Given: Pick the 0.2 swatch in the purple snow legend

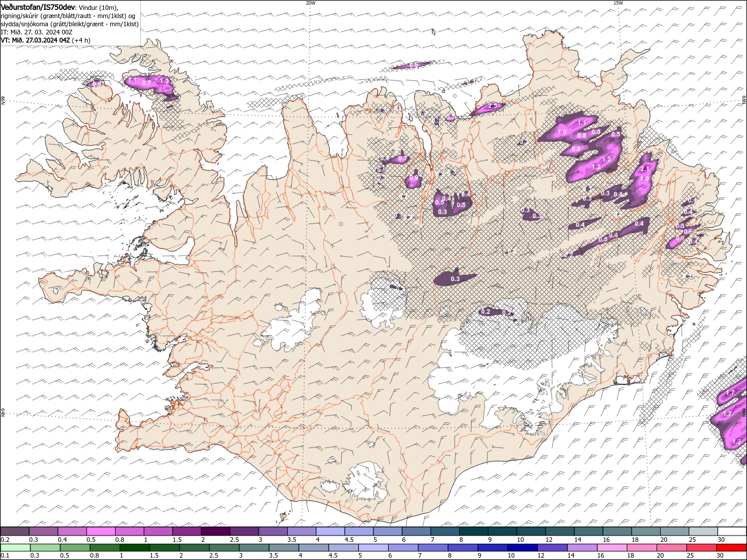Looking at the screenshot, I should pos(15,531).
